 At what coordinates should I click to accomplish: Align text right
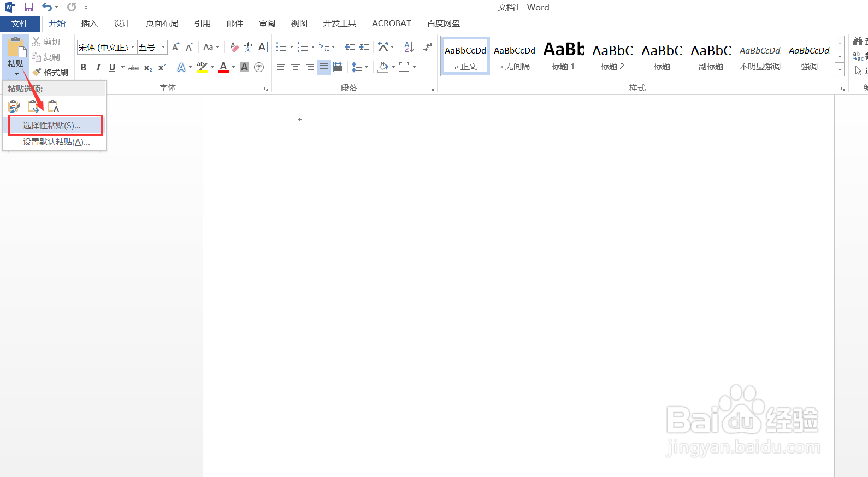click(310, 67)
